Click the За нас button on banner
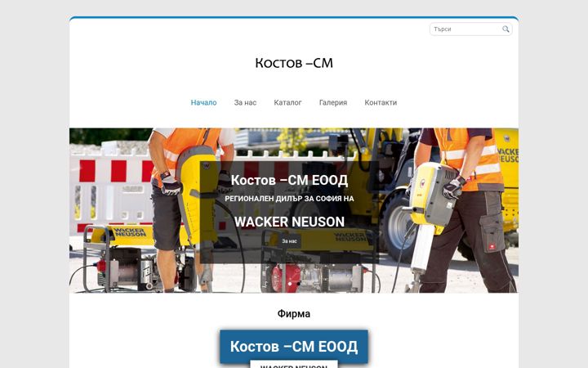Screen dimensions: 588x368 [x=289, y=241]
